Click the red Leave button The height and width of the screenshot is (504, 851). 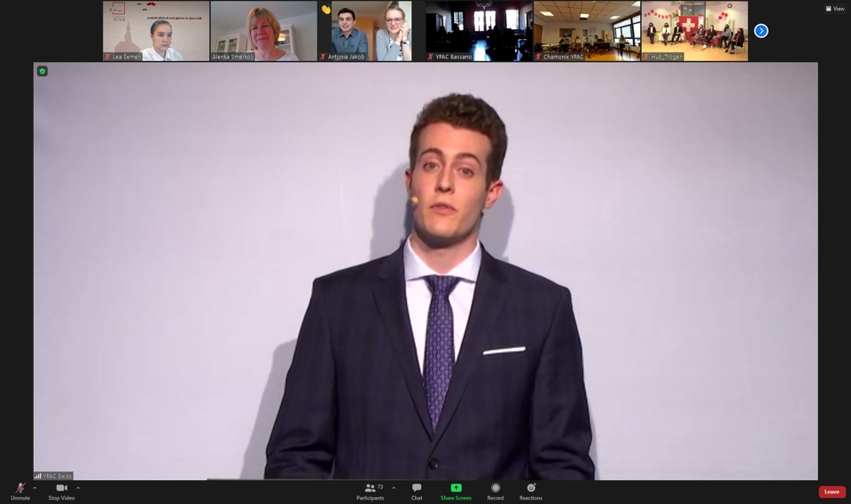pos(831,492)
